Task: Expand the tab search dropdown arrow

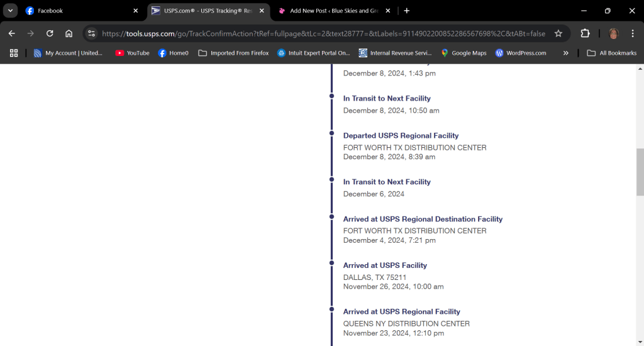Action: point(11,11)
